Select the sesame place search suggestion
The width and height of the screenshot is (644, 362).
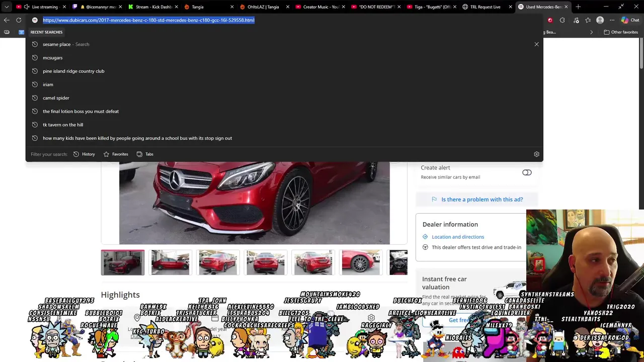tap(284, 44)
